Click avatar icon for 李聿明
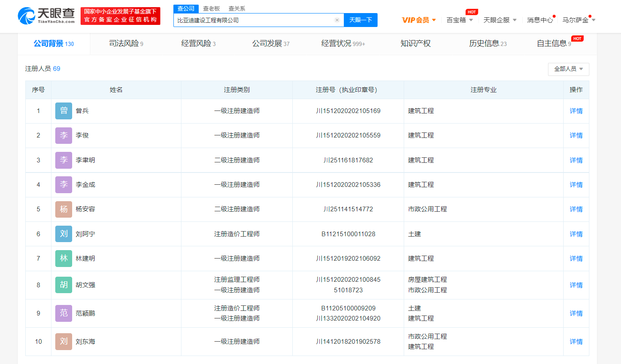 click(64, 160)
